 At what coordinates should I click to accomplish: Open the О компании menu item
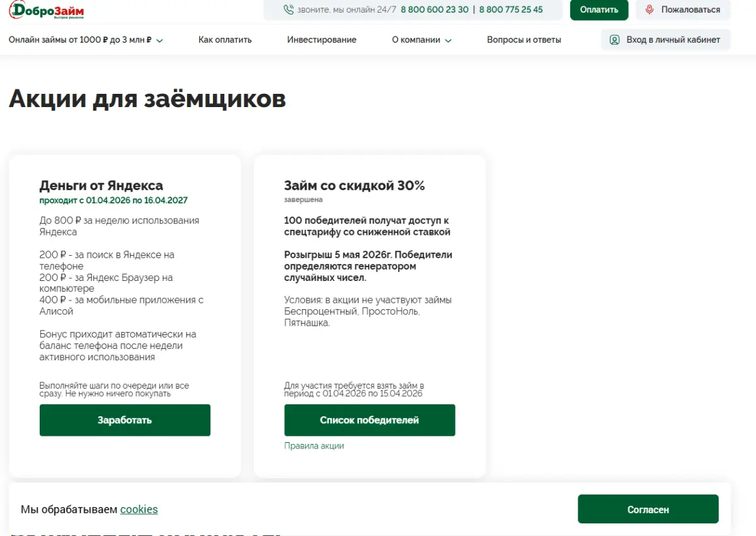[416, 40]
